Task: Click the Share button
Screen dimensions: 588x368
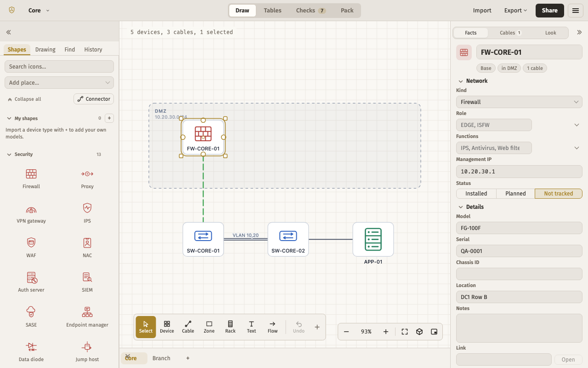Action: pyautogui.click(x=550, y=11)
